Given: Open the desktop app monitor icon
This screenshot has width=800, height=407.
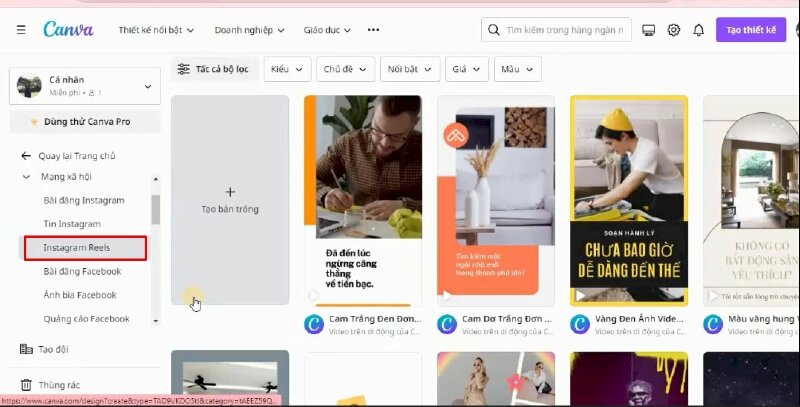Looking at the screenshot, I should click(x=648, y=30).
